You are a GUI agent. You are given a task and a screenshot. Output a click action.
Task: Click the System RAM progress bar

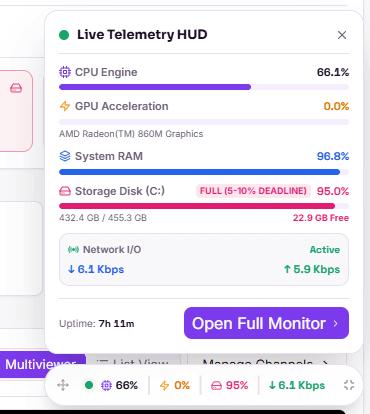pyautogui.click(x=204, y=172)
